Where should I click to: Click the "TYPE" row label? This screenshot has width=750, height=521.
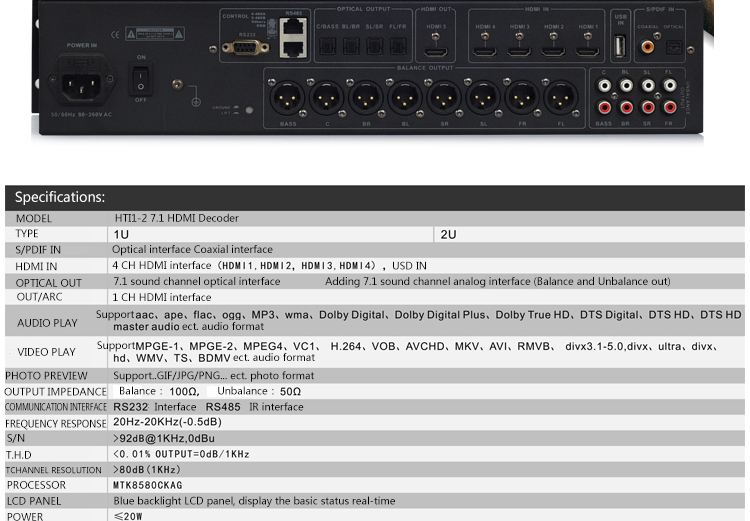(27, 233)
